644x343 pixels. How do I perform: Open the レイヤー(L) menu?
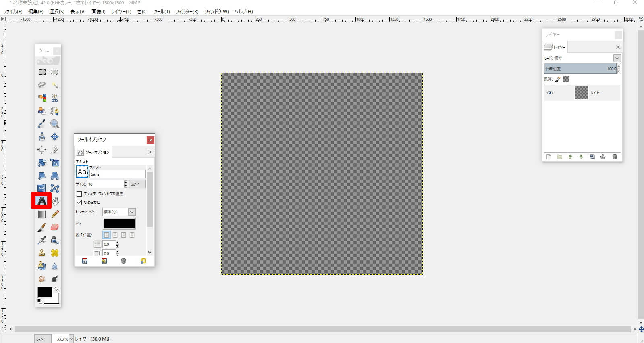[x=121, y=12]
